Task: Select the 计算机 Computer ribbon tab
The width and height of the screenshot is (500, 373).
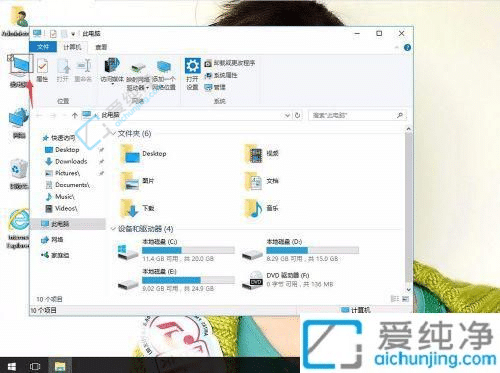Action: [72, 47]
